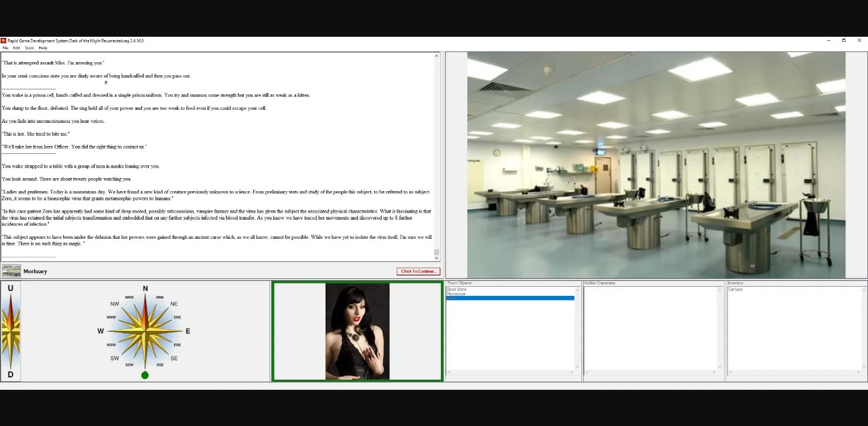This screenshot has width=868, height=426.
Task: Select Microscope in Room Objects list
Action: [x=456, y=294]
